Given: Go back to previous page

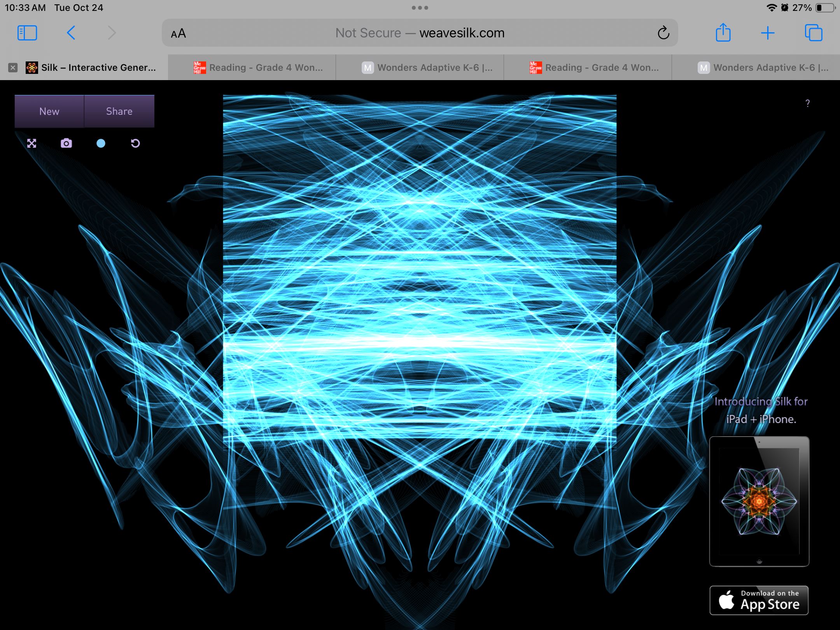Looking at the screenshot, I should 71,33.
